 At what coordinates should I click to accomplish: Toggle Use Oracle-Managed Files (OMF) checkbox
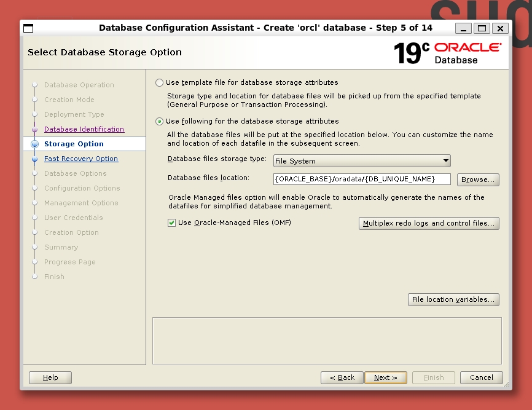pos(172,223)
